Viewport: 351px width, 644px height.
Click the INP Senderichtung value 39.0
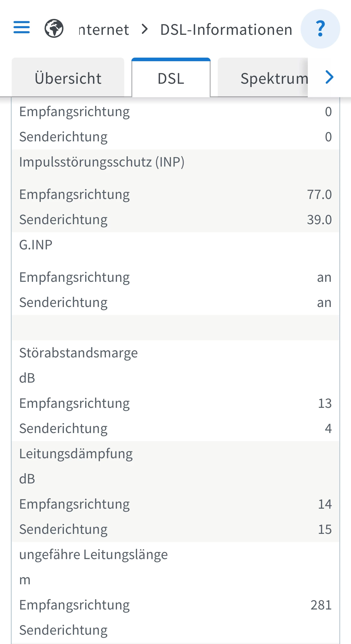(319, 220)
